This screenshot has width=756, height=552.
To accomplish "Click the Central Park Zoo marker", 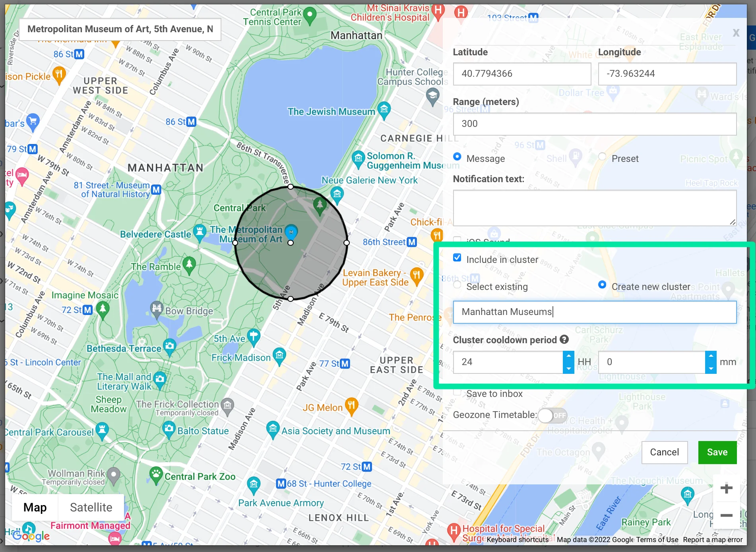I will coord(156,474).
